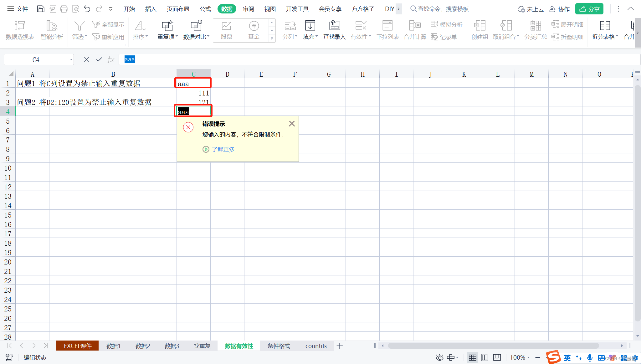Click the 填充 fill icon
The width and height of the screenshot is (641, 364).
(x=310, y=26)
